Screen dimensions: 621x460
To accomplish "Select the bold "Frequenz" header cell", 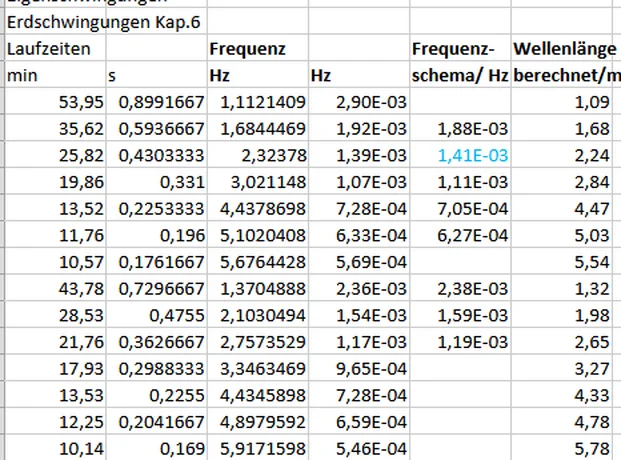I will (x=255, y=48).
